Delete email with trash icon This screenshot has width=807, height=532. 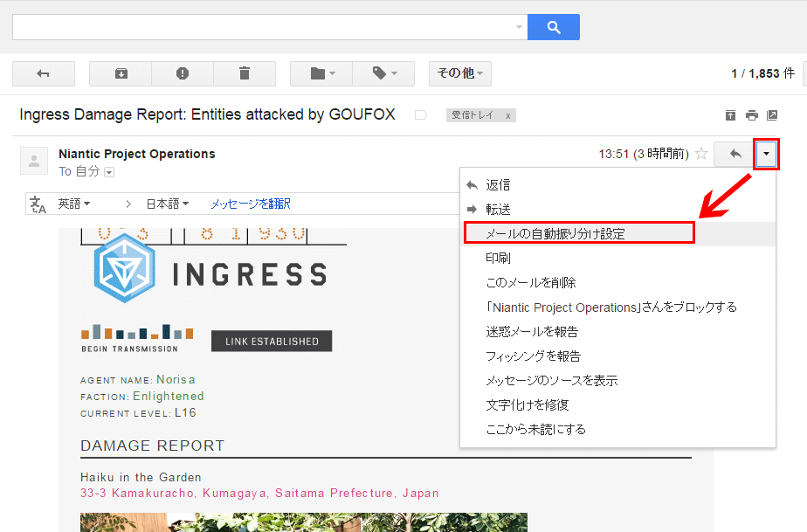pyautogui.click(x=245, y=73)
